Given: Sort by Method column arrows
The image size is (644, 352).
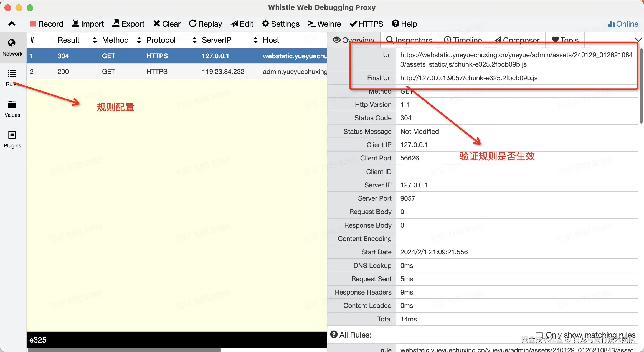Looking at the screenshot, I should tap(139, 40).
